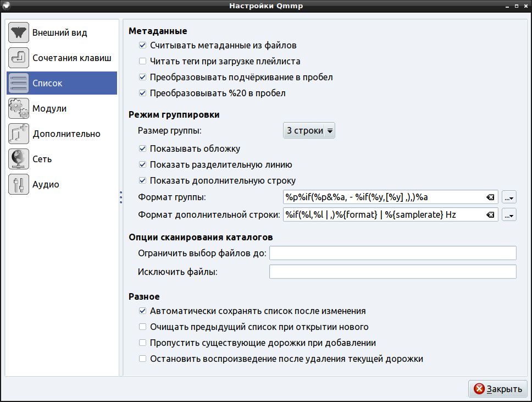532x402 pixels.
Task: Click the Дополнительно music note icon
Action: pos(19,134)
